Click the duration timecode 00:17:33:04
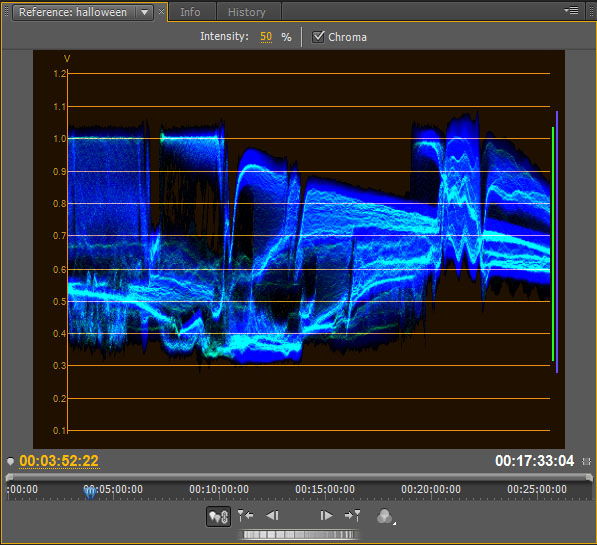 535,461
